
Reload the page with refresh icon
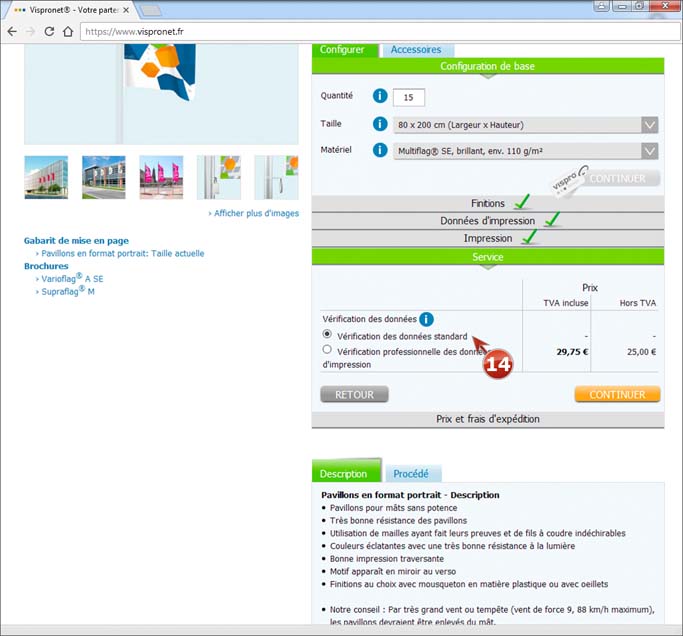click(x=49, y=31)
